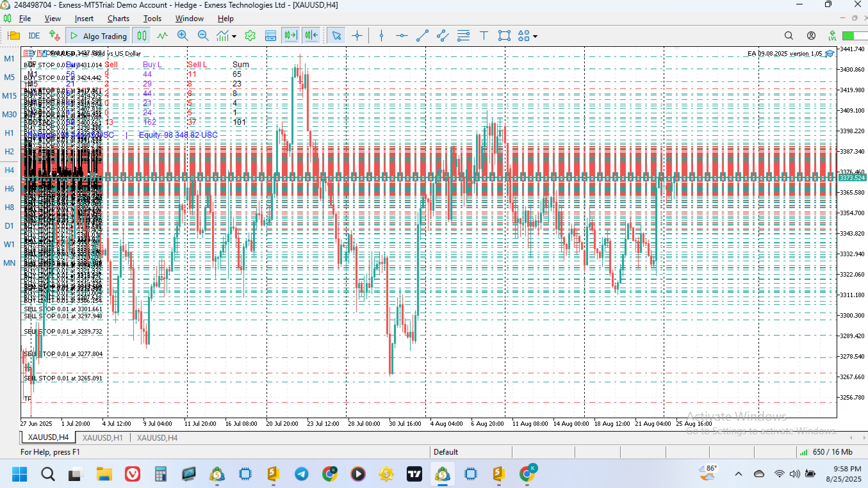
Task: Open TradingView from the taskbar
Action: pyautogui.click(x=414, y=474)
